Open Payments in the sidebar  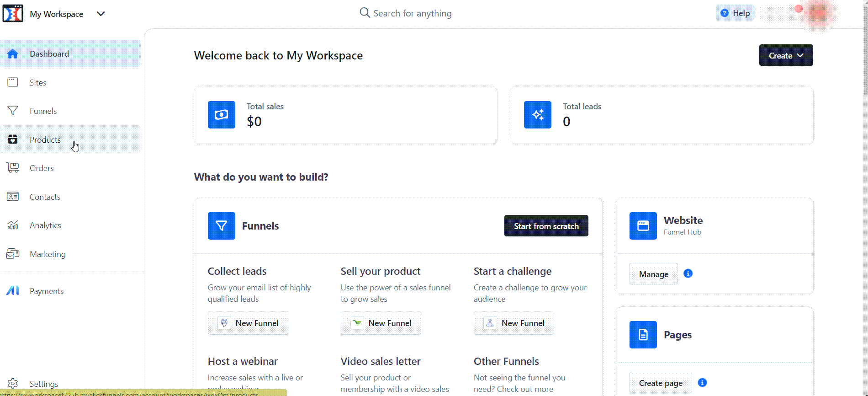point(70,291)
